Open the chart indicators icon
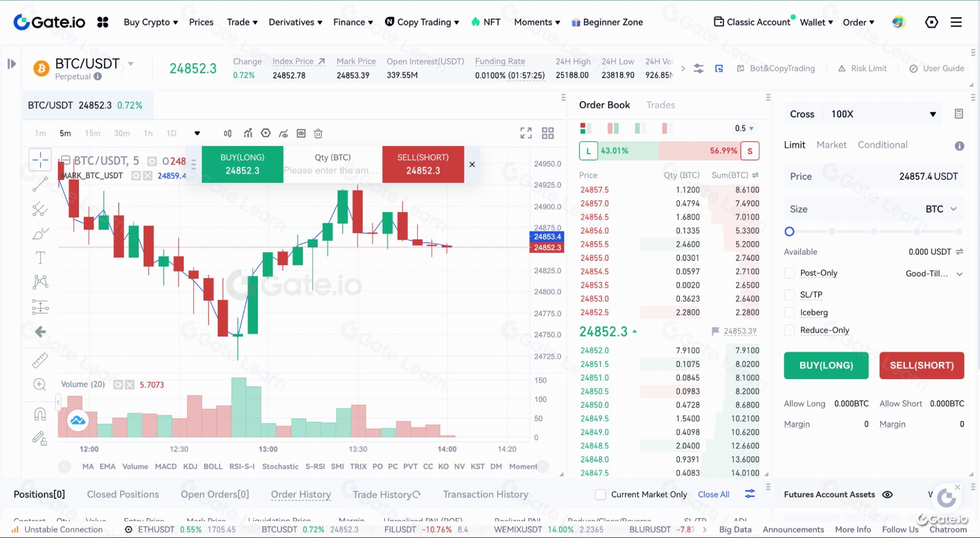This screenshot has height=538, width=980. click(x=248, y=133)
